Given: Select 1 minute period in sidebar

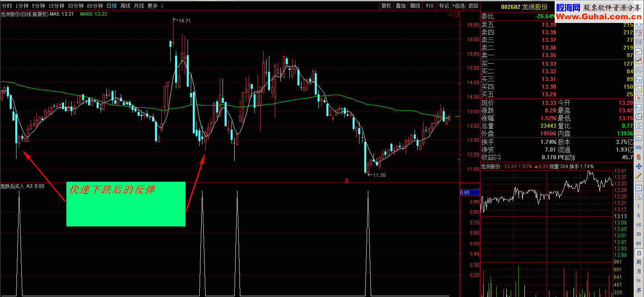Looking at the screenshot, I should (x=638, y=206).
